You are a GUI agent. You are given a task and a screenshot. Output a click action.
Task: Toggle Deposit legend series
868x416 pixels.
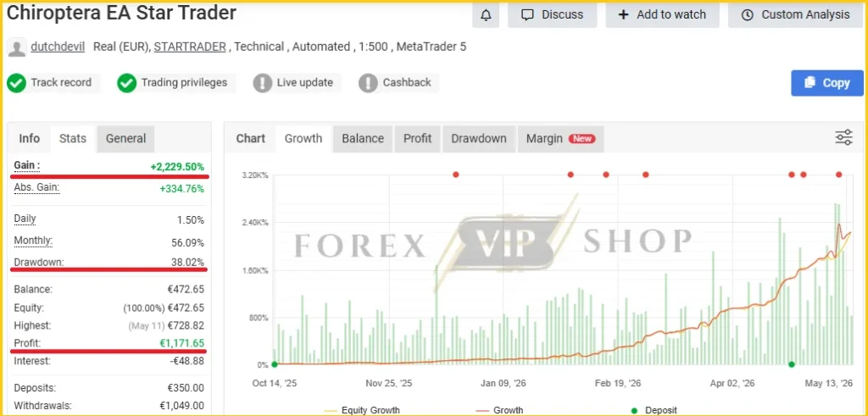pos(654,410)
